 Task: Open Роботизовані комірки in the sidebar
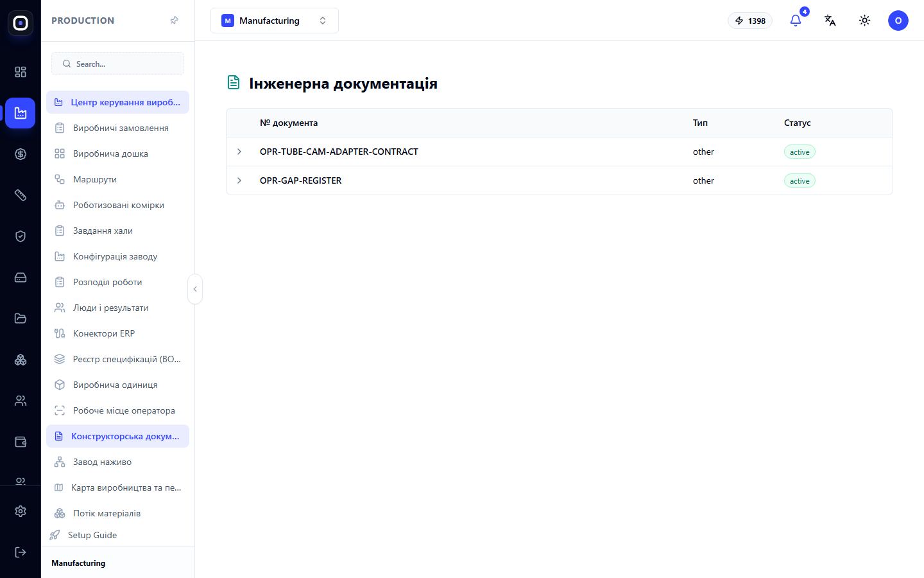click(117, 205)
